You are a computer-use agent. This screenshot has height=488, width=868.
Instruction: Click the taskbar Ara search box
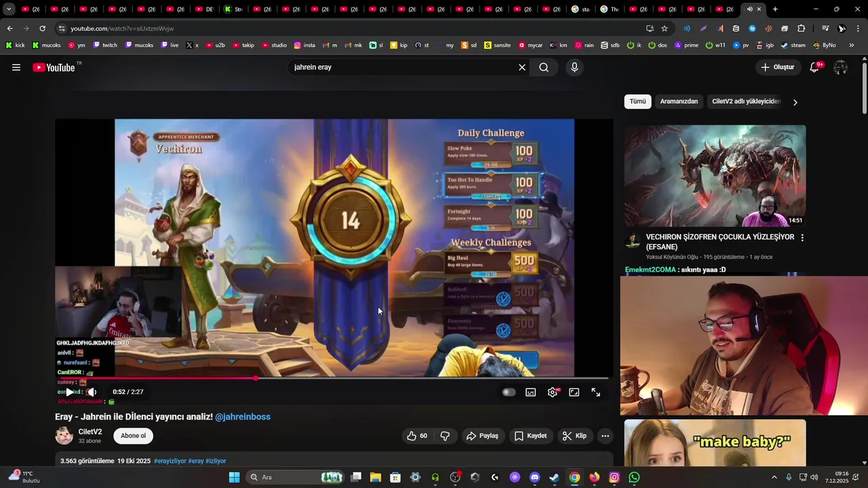click(x=296, y=477)
